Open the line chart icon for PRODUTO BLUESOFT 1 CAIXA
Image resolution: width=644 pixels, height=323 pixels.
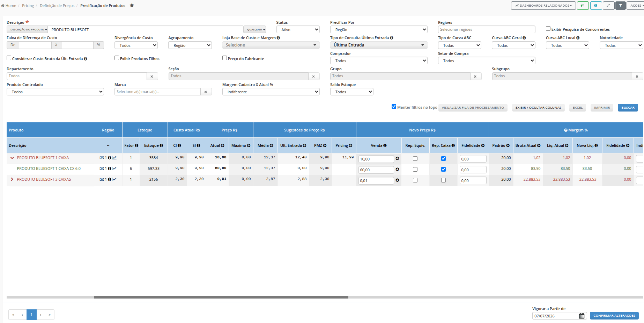click(114, 158)
